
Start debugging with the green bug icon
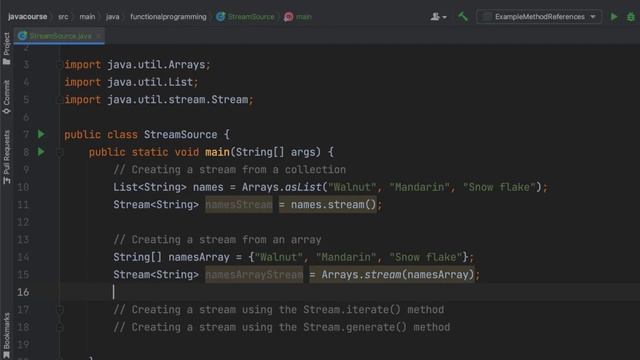click(x=631, y=17)
